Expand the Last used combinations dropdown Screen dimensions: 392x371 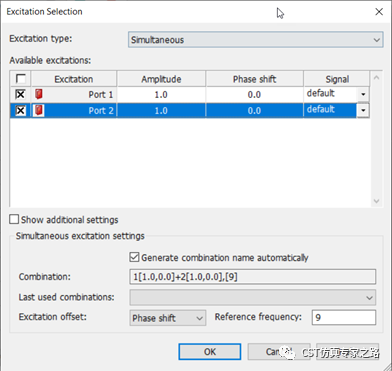pos(252,297)
